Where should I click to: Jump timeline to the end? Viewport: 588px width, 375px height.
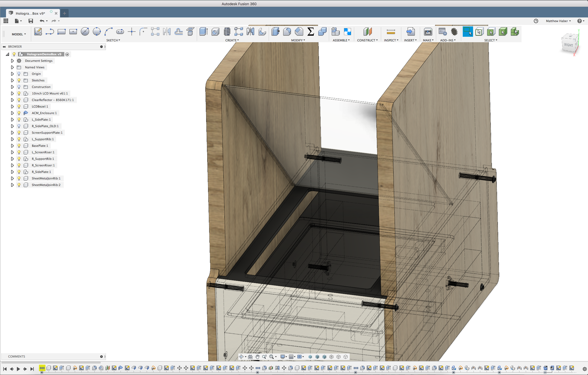point(32,369)
